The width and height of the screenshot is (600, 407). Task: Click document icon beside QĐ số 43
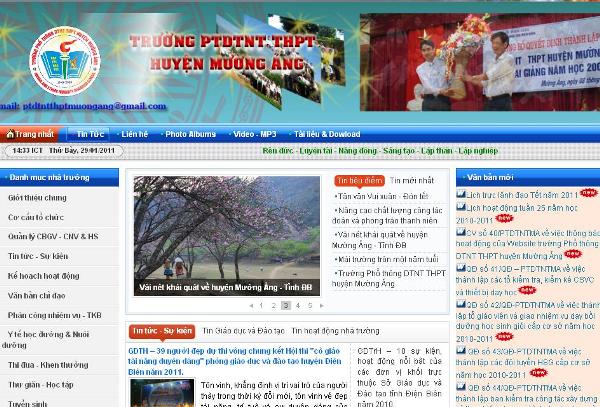click(461, 350)
